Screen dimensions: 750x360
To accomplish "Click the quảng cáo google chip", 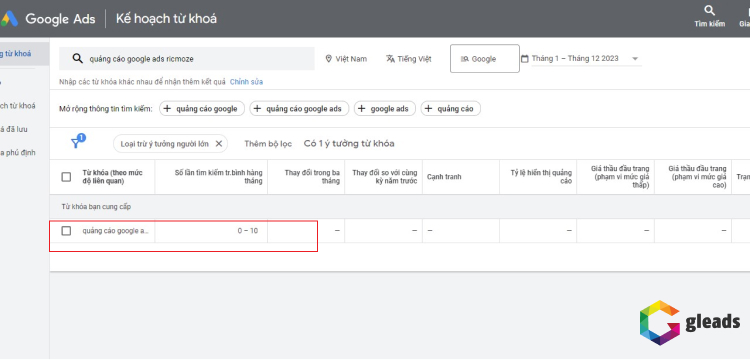I will 201,109.
